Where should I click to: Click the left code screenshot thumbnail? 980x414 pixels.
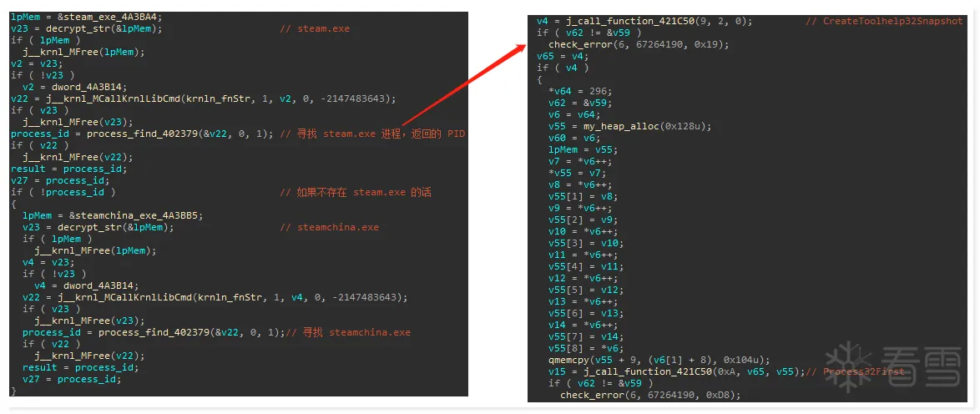point(239,204)
